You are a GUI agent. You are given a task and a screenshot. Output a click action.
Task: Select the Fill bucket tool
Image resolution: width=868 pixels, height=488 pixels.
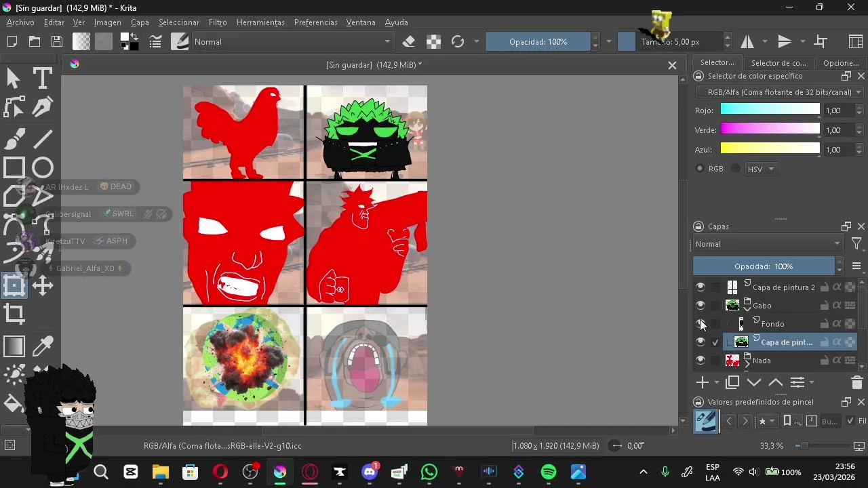tap(14, 405)
